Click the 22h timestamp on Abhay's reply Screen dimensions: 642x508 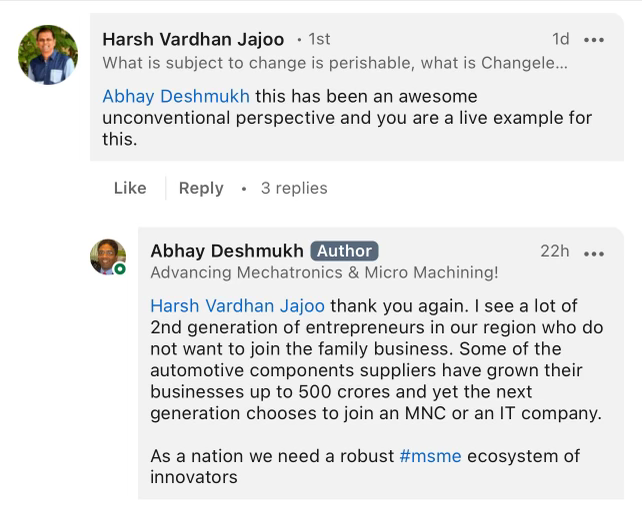555,251
